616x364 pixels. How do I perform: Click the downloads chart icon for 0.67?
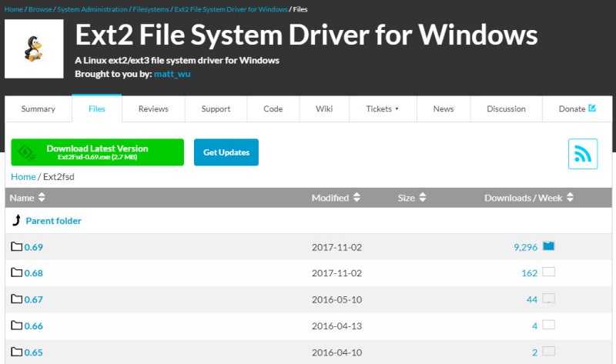click(548, 299)
